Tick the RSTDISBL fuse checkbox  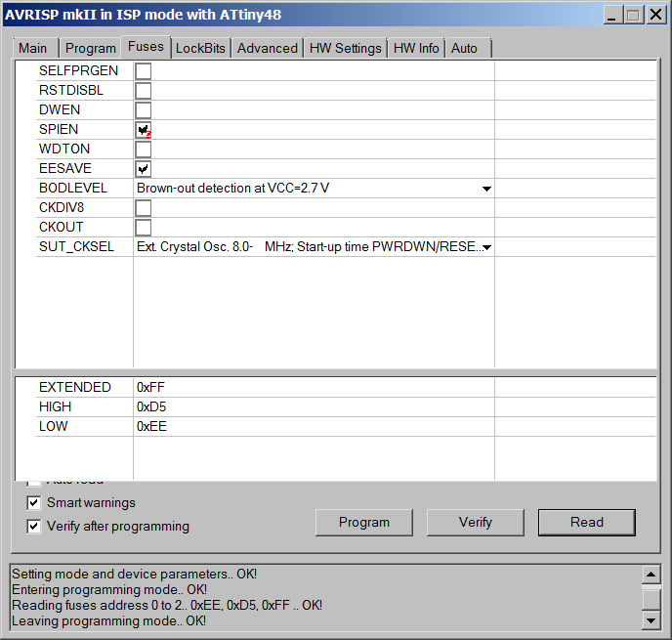tap(144, 91)
